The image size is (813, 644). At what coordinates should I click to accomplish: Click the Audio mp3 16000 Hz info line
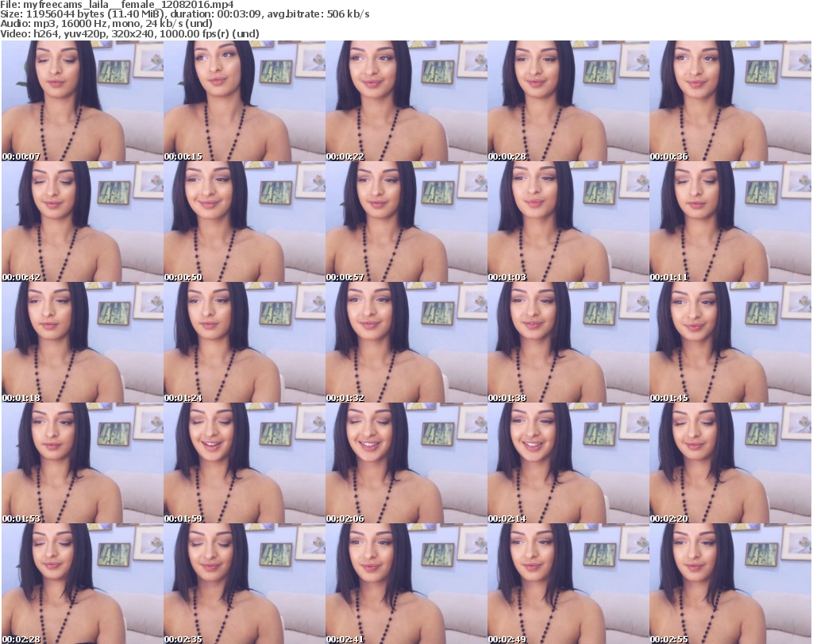click(x=106, y=24)
